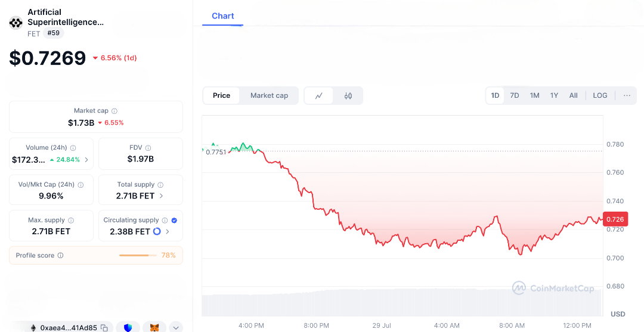Select the 1Y time range
This screenshot has width=644, height=332.
tap(554, 95)
